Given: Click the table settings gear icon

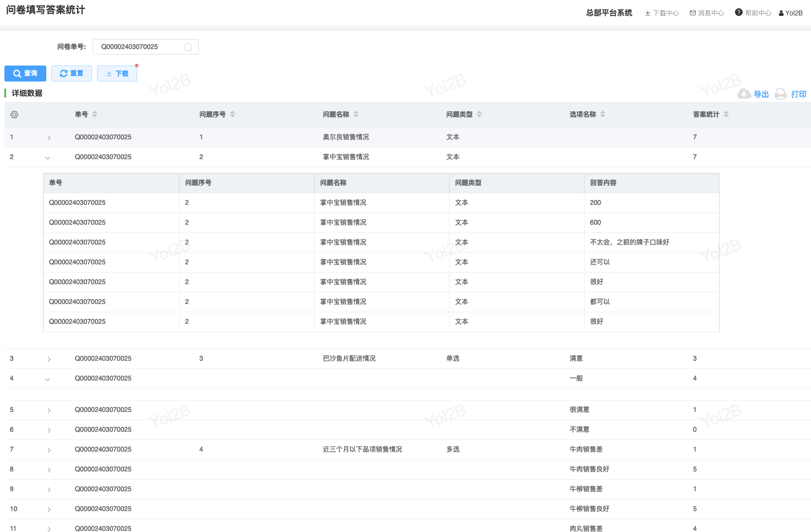Looking at the screenshot, I should point(14,115).
